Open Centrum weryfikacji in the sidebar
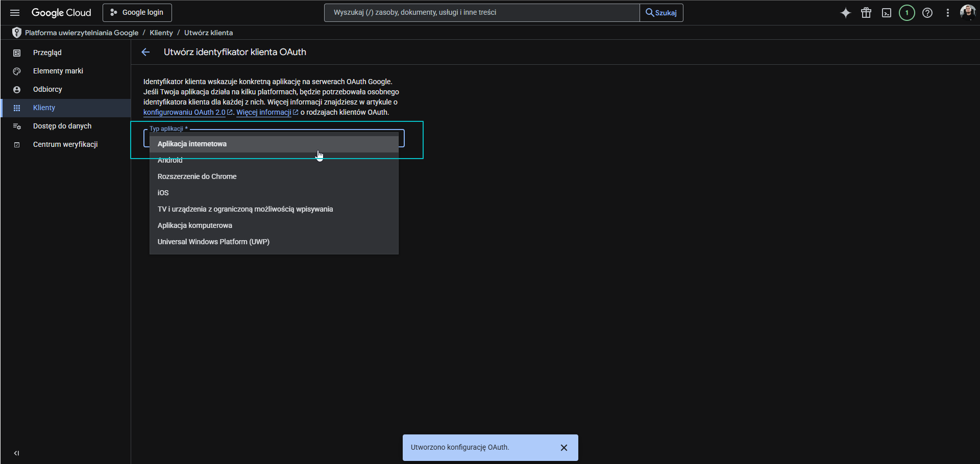The width and height of the screenshot is (980, 464). [65, 144]
